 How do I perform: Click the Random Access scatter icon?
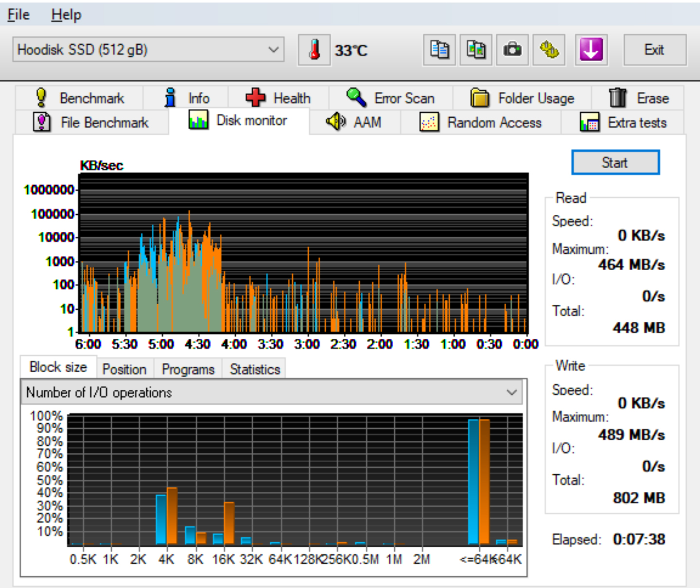point(429,122)
